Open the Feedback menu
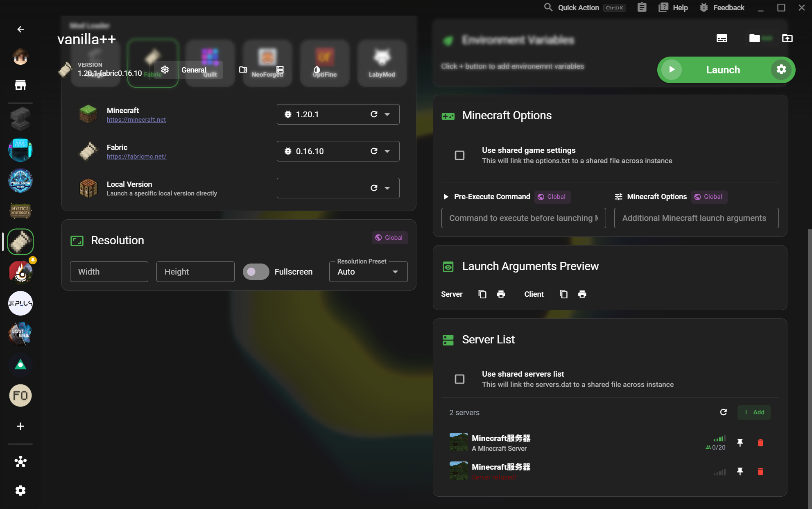Image resolution: width=812 pixels, height=509 pixels. pyautogui.click(x=722, y=7)
